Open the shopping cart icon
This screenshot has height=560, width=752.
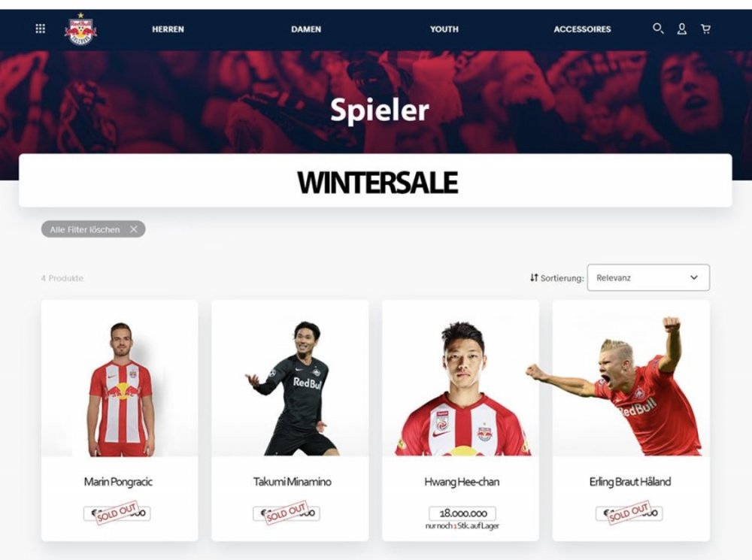(705, 29)
